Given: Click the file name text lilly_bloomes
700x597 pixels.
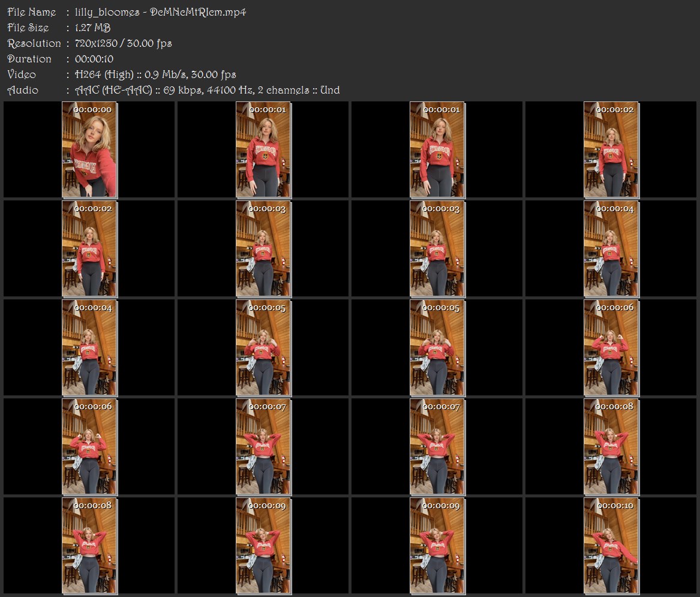Looking at the screenshot, I should [107, 13].
